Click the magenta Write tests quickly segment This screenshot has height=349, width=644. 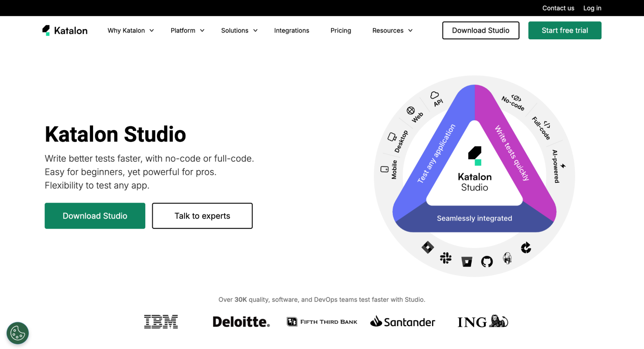pyautogui.click(x=512, y=153)
